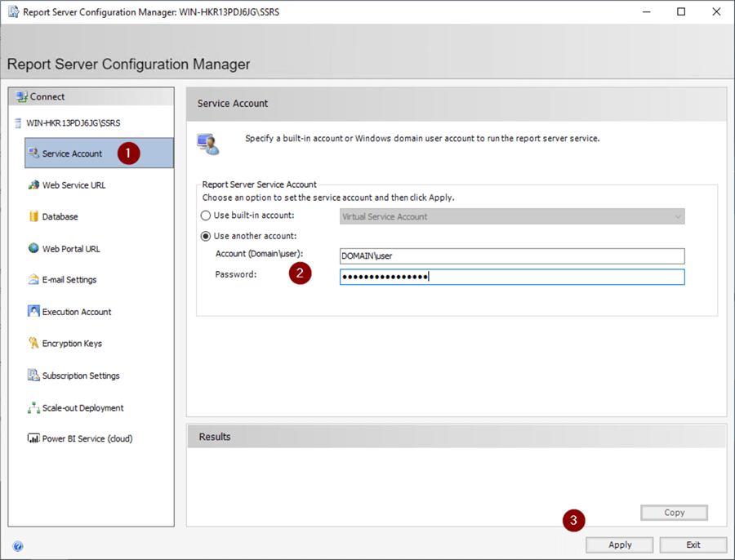Click into the Password field
Viewport: 735px width, 560px height.
pos(512,277)
